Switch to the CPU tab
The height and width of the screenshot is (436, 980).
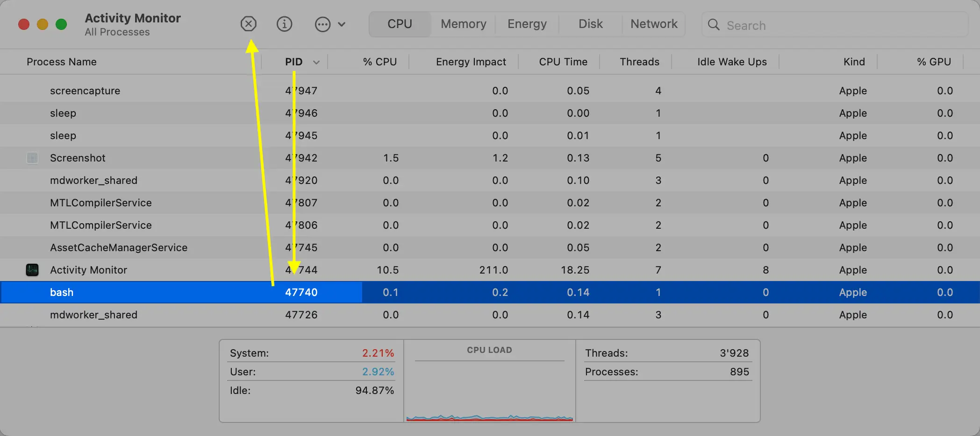click(x=400, y=24)
